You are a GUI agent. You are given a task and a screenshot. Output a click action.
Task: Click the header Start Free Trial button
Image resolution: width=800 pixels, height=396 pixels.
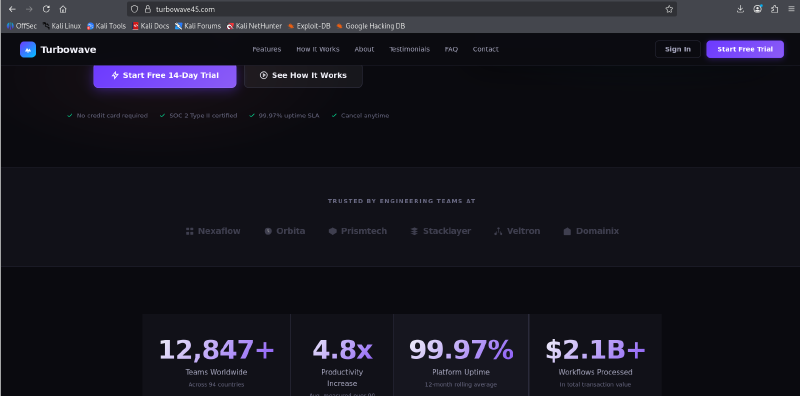745,50
